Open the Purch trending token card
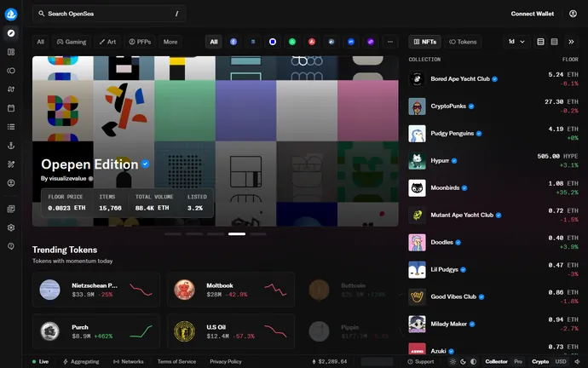This screenshot has height=368, width=588. point(96,331)
